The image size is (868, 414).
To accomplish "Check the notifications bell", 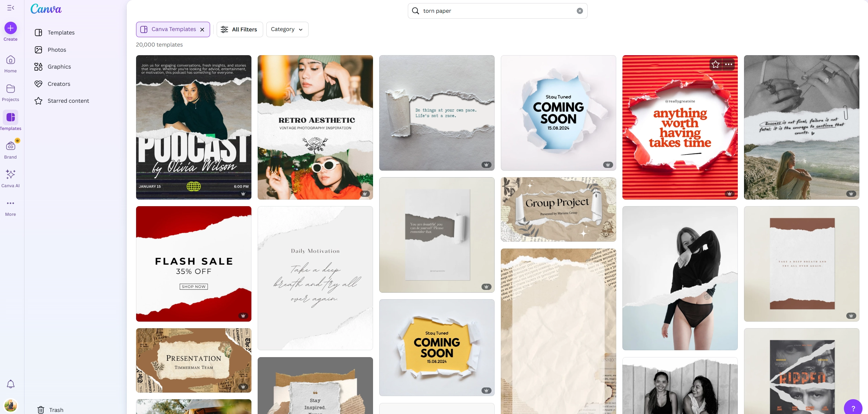I will point(10,384).
